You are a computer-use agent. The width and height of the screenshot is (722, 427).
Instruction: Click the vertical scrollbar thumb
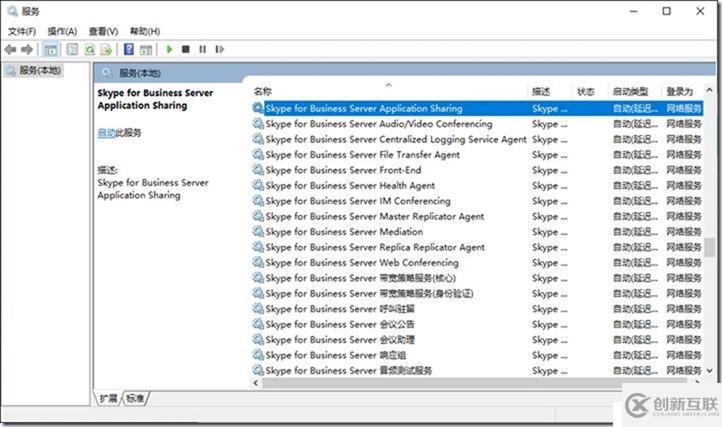point(710,247)
